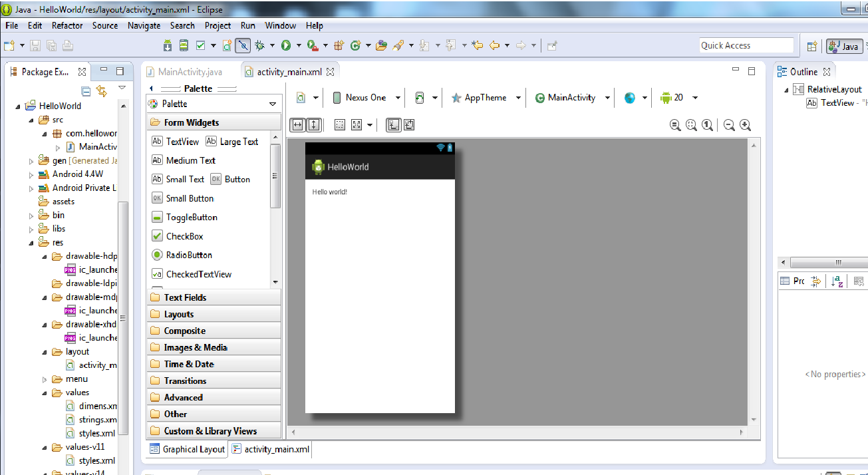Switch to the MainActivity.java editor tab
The width and height of the screenshot is (868, 475).
click(184, 72)
